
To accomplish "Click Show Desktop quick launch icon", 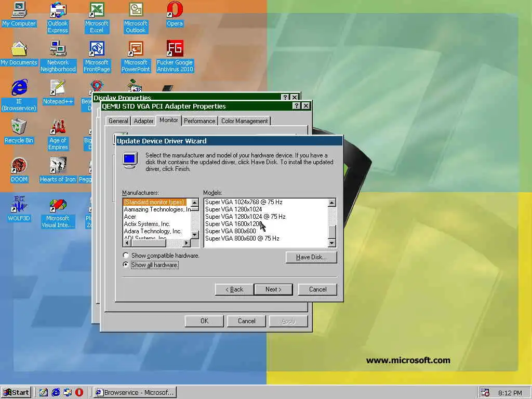I will click(x=44, y=393).
